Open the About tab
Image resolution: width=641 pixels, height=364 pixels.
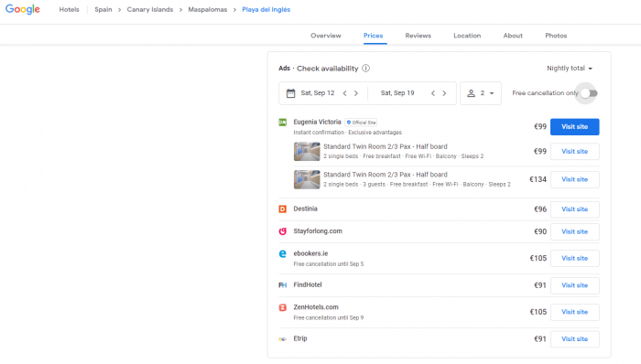[513, 36]
